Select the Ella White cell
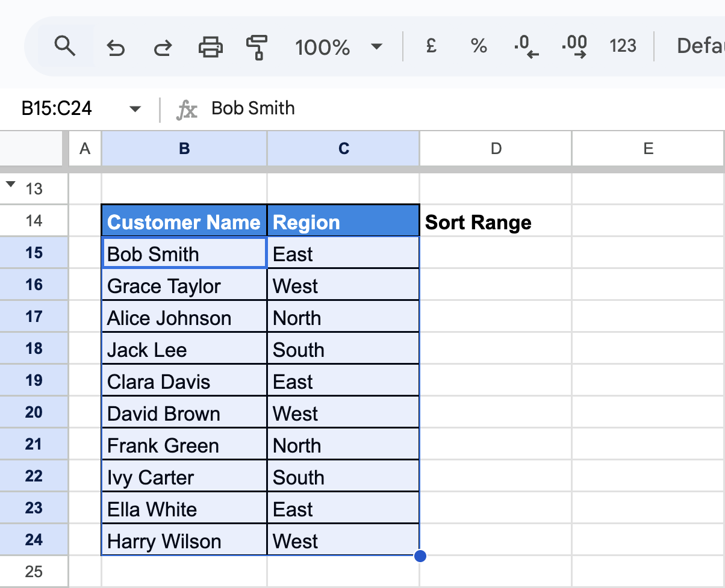The width and height of the screenshot is (725, 588). point(184,508)
